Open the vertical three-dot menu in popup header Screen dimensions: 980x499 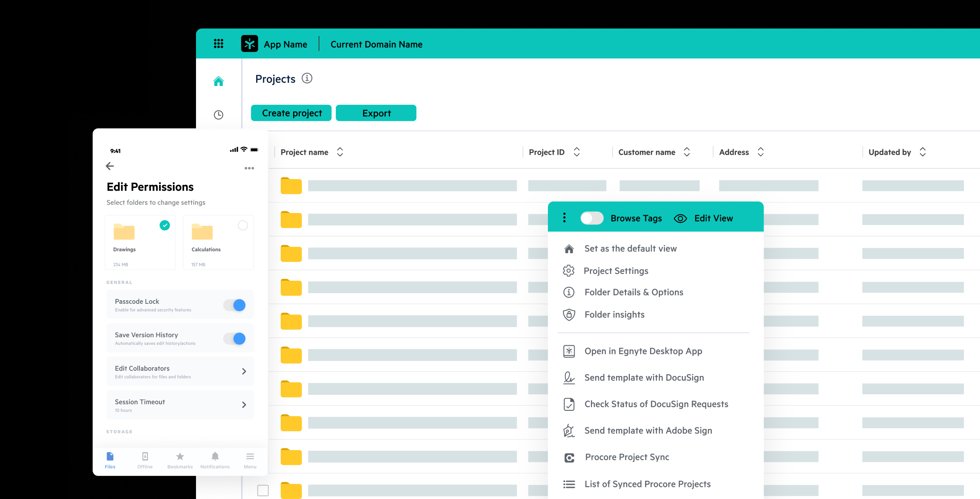[564, 217]
